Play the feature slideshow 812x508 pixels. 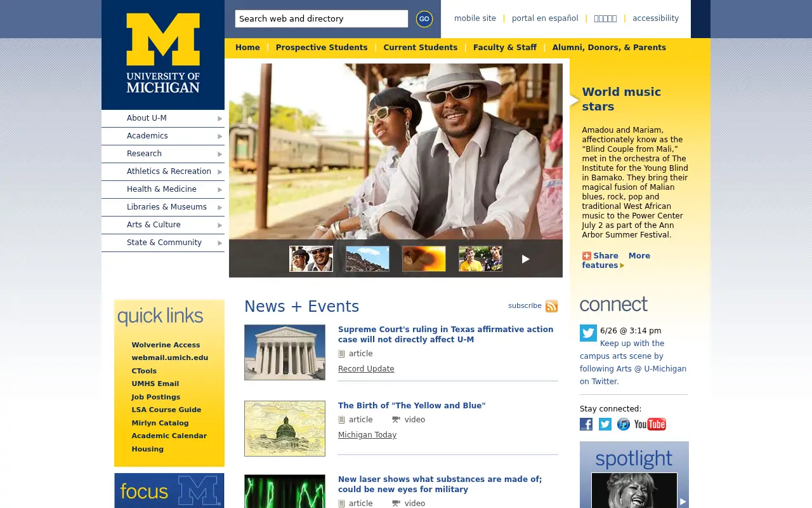pyautogui.click(x=525, y=259)
